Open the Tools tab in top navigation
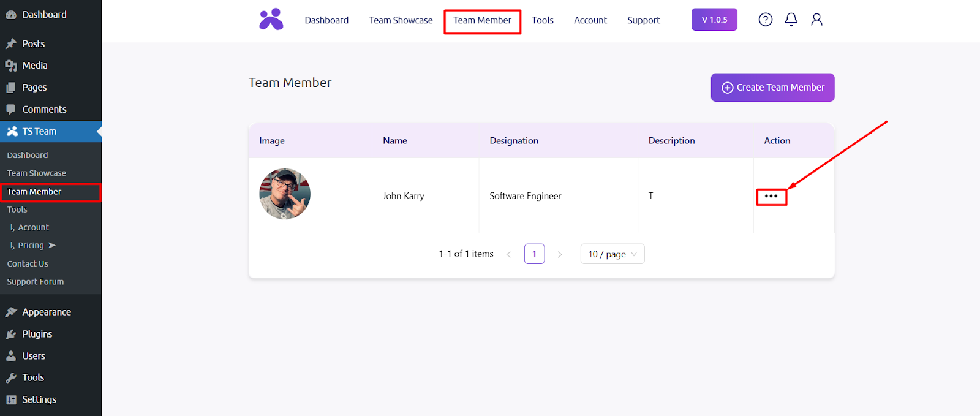The width and height of the screenshot is (980, 416). [542, 20]
